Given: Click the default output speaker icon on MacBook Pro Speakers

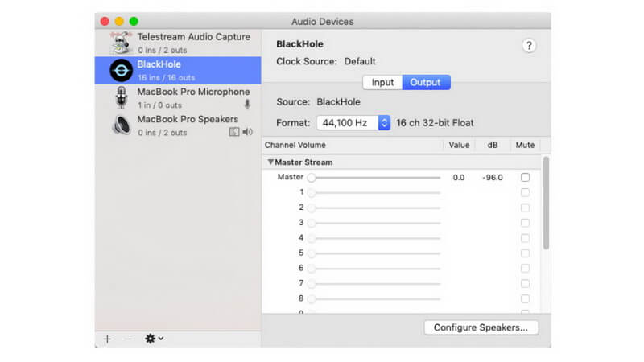Looking at the screenshot, I should [x=247, y=132].
